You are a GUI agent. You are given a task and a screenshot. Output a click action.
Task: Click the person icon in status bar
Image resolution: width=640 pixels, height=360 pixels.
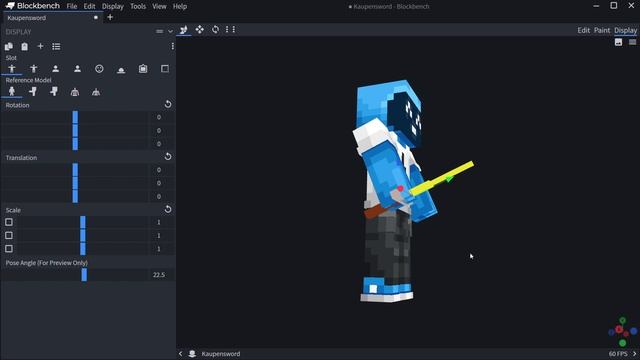click(x=192, y=354)
